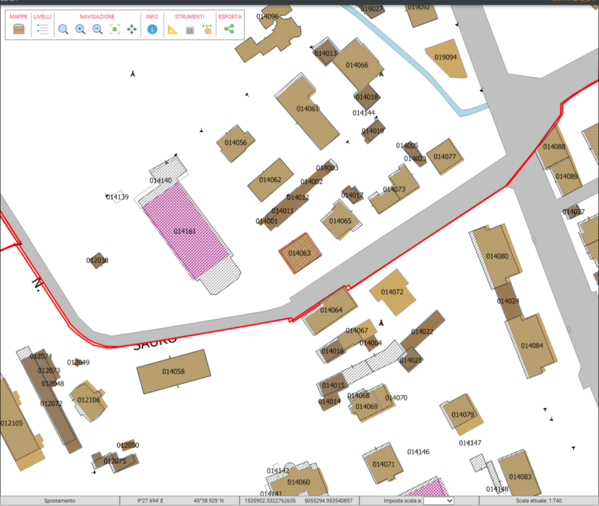Select the hand pointer tool under Strumenti

point(207,29)
